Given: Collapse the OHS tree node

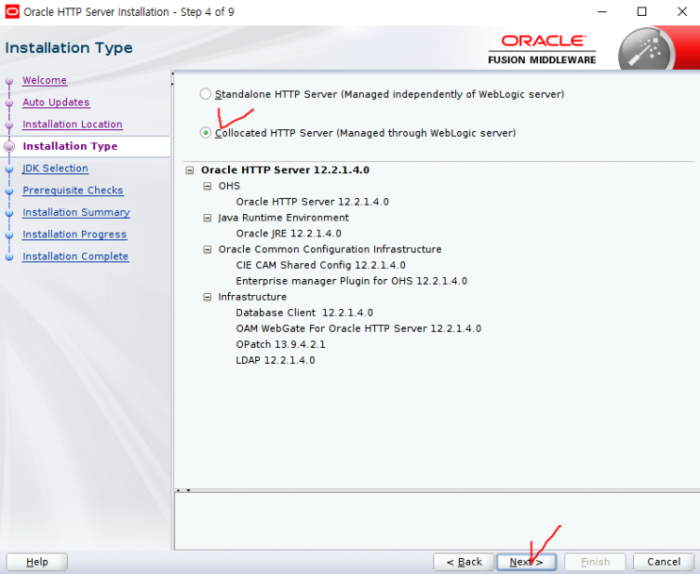Looking at the screenshot, I should tap(207, 186).
